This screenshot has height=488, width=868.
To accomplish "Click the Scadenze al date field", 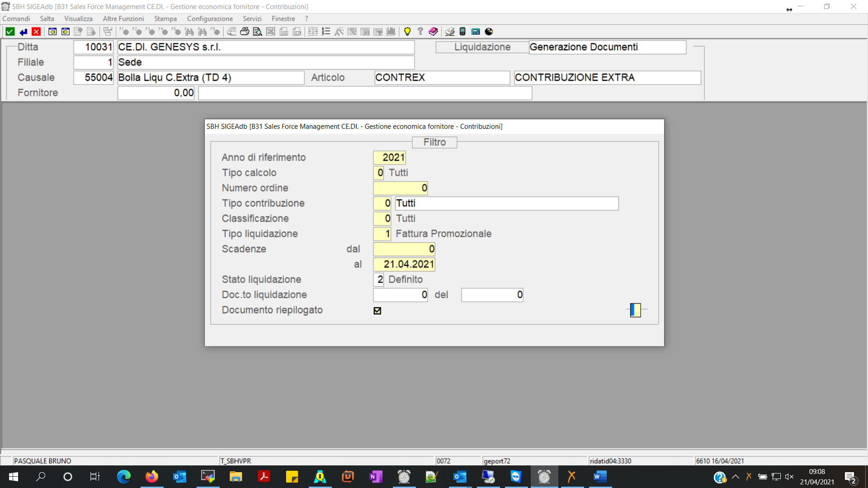I will pos(404,264).
